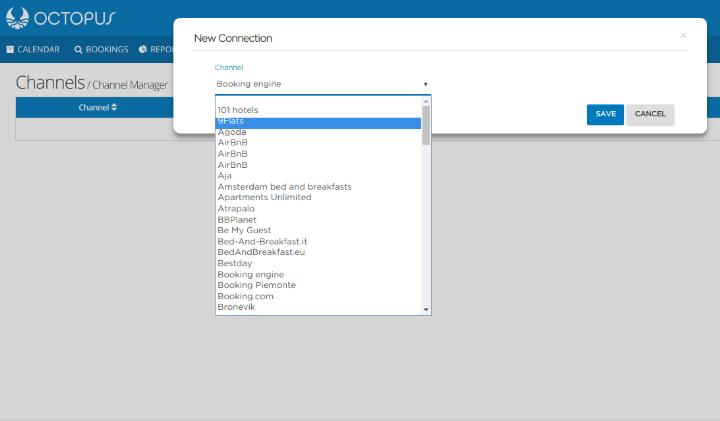The width and height of the screenshot is (720, 421).
Task: Choose Booking engine in the list
Action: click(x=318, y=275)
